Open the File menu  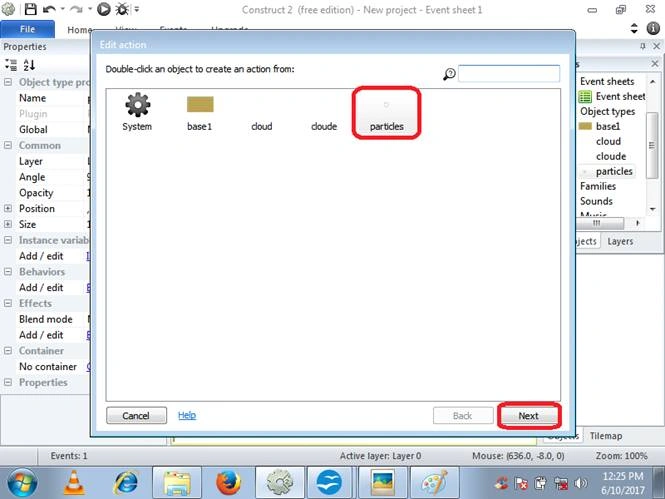28,29
